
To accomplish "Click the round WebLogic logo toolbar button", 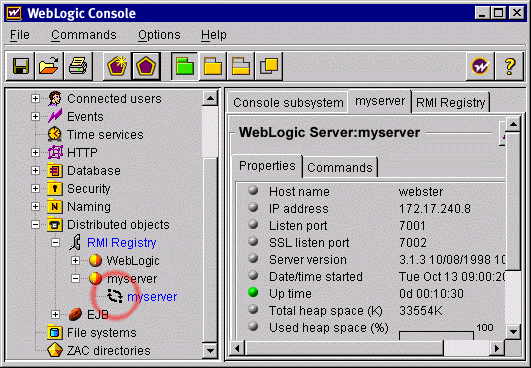I will pyautogui.click(x=480, y=66).
